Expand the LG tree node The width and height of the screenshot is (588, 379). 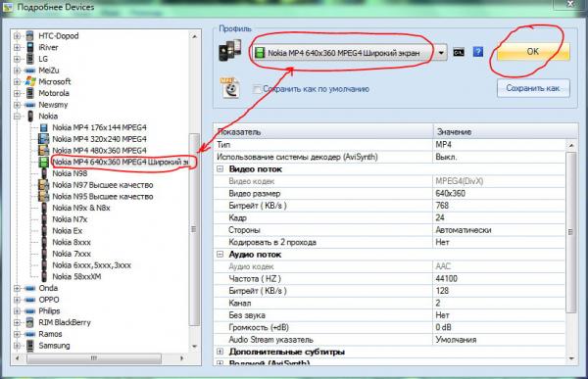coord(17,59)
